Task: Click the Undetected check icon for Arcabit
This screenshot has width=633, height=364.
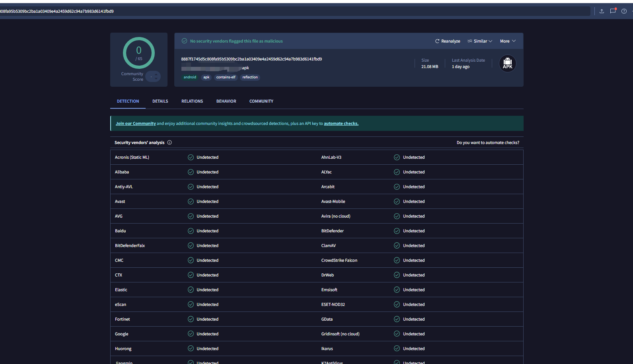Action: [x=397, y=187]
